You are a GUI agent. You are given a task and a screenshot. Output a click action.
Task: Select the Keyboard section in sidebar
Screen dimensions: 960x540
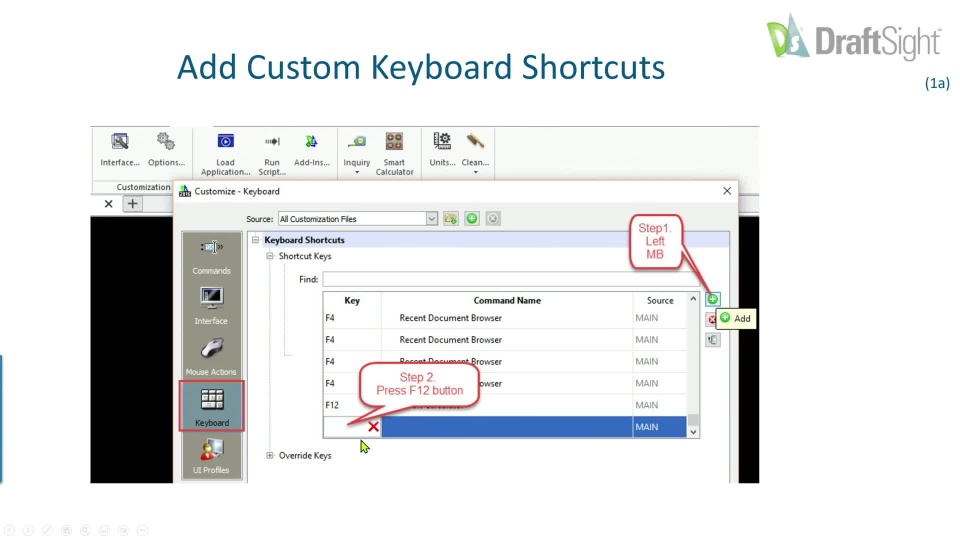(212, 406)
